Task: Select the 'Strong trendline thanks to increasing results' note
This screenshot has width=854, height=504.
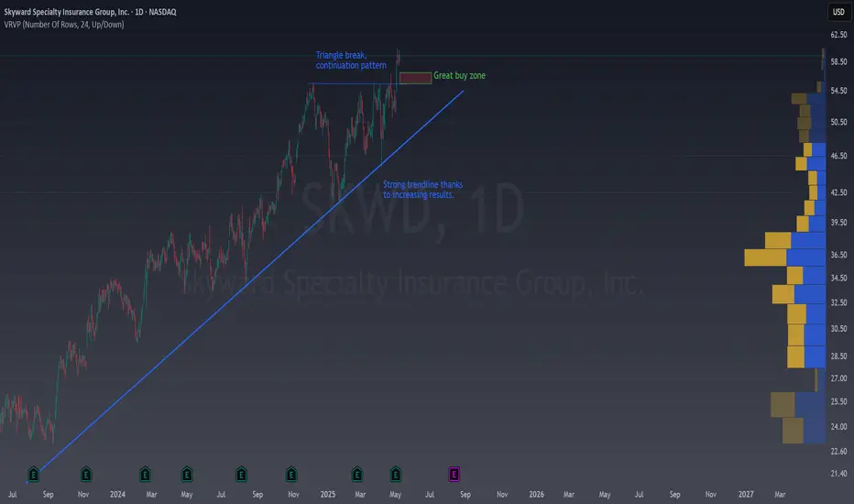Action: tap(422, 190)
